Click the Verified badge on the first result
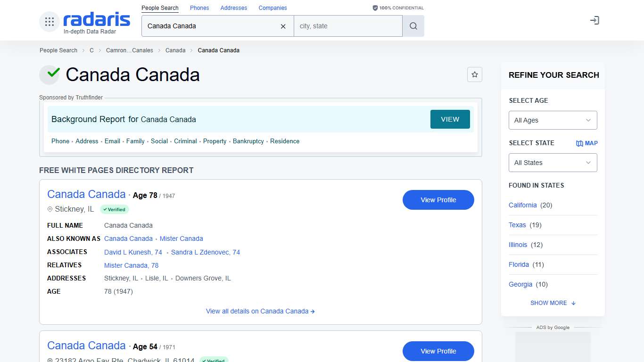 pyautogui.click(x=114, y=209)
